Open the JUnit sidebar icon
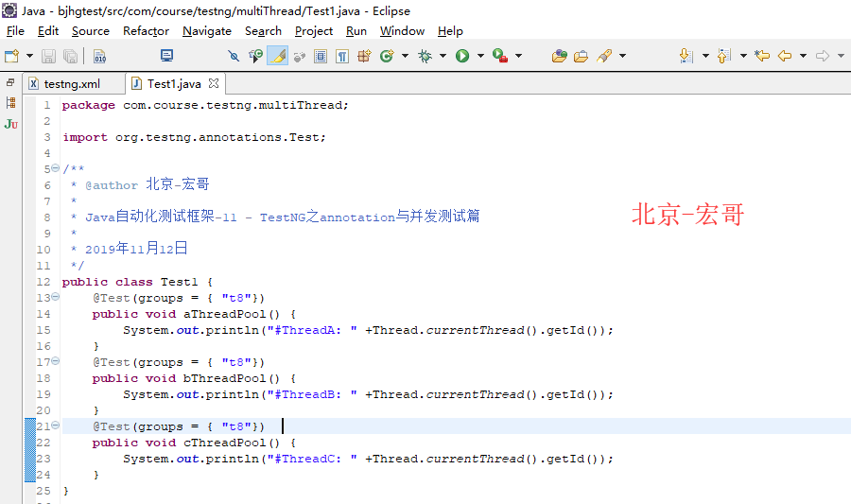 10,124
